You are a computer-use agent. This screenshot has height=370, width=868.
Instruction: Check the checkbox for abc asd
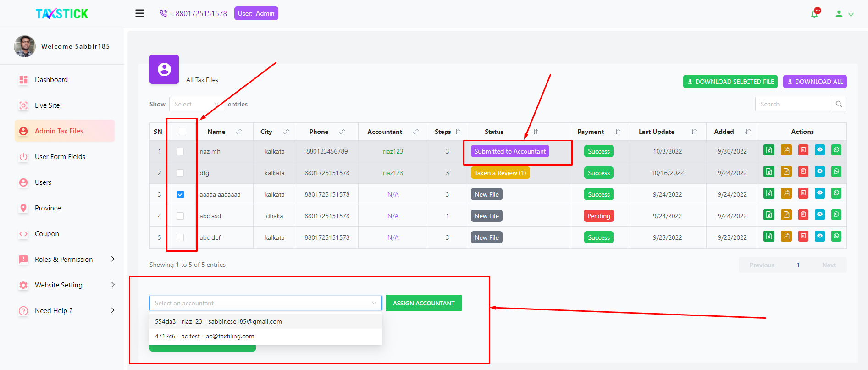tap(180, 216)
